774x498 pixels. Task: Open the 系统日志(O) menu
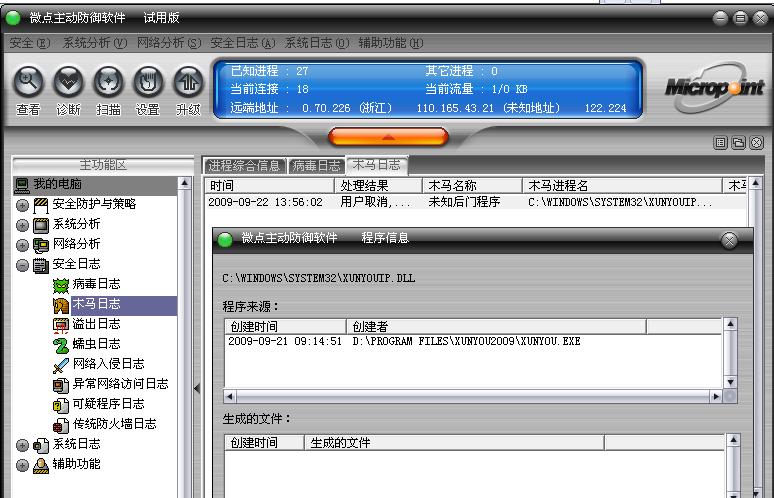pos(317,43)
